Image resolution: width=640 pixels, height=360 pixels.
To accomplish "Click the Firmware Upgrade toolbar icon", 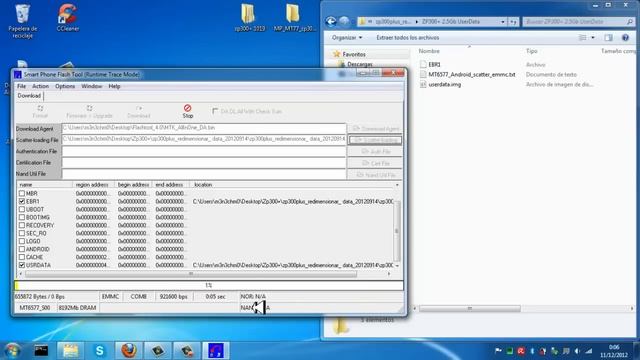I will tap(89, 111).
